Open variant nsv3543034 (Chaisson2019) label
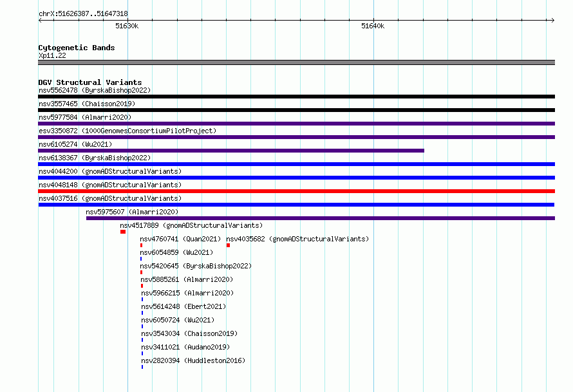The image size is (573, 392). [x=189, y=333]
